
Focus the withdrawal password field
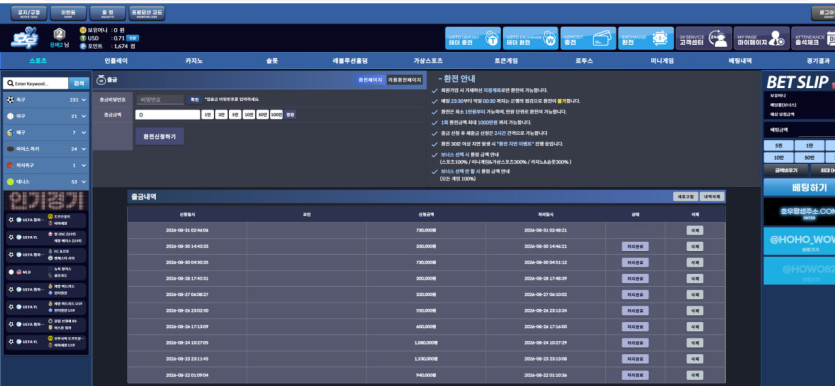160,99
